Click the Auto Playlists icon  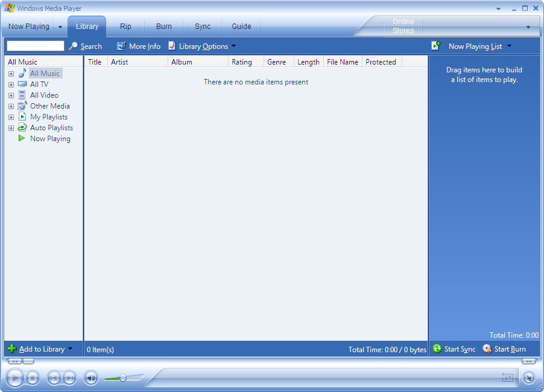22,127
